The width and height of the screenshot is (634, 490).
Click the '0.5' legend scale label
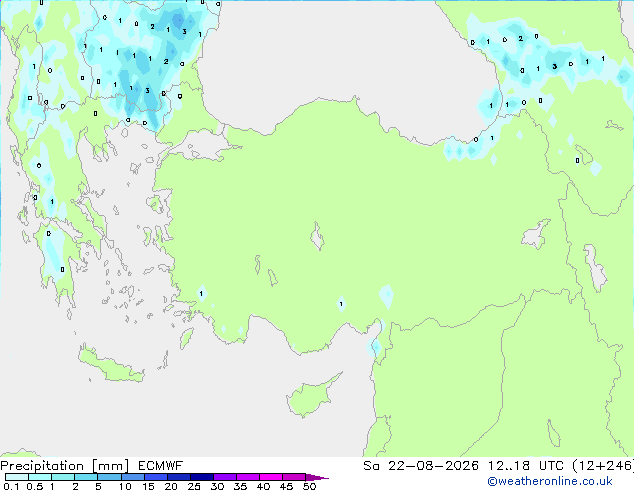click(x=34, y=486)
